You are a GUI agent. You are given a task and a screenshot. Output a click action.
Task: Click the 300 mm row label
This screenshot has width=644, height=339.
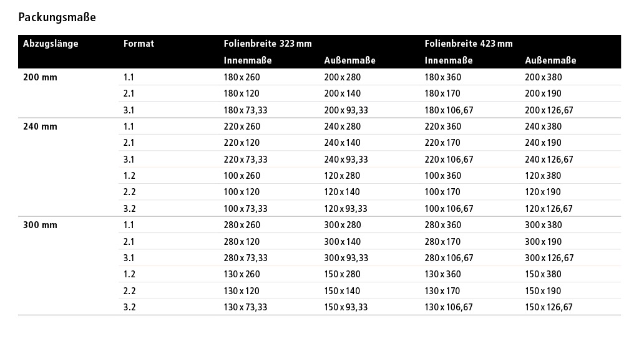tap(40, 225)
